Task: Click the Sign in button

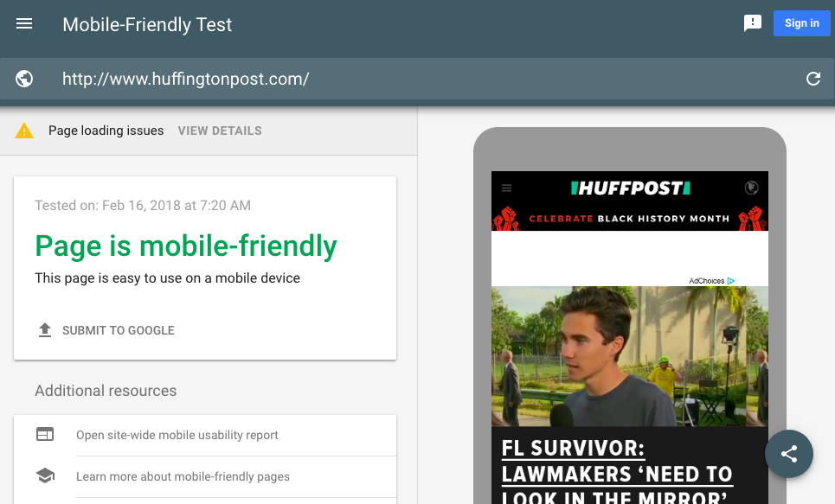Action: (801, 23)
